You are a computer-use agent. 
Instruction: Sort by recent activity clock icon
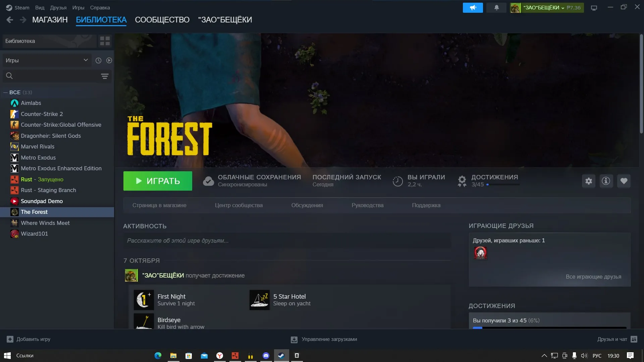tap(98, 60)
